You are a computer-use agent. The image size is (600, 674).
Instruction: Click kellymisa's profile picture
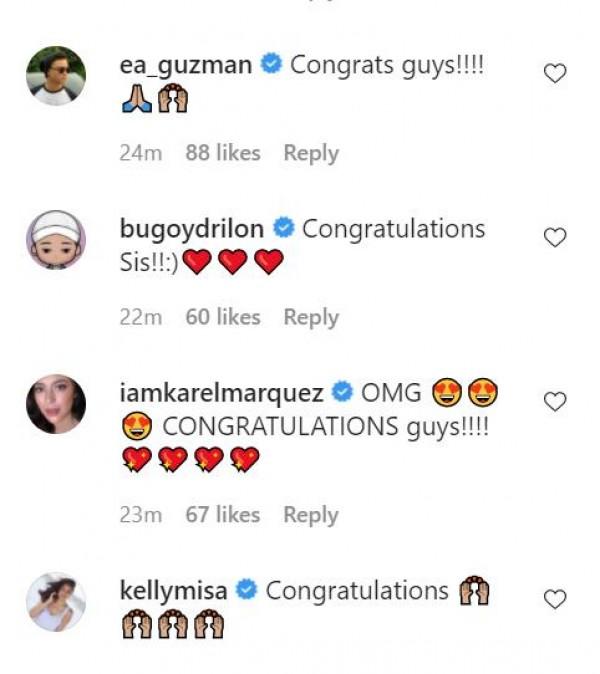point(55,602)
